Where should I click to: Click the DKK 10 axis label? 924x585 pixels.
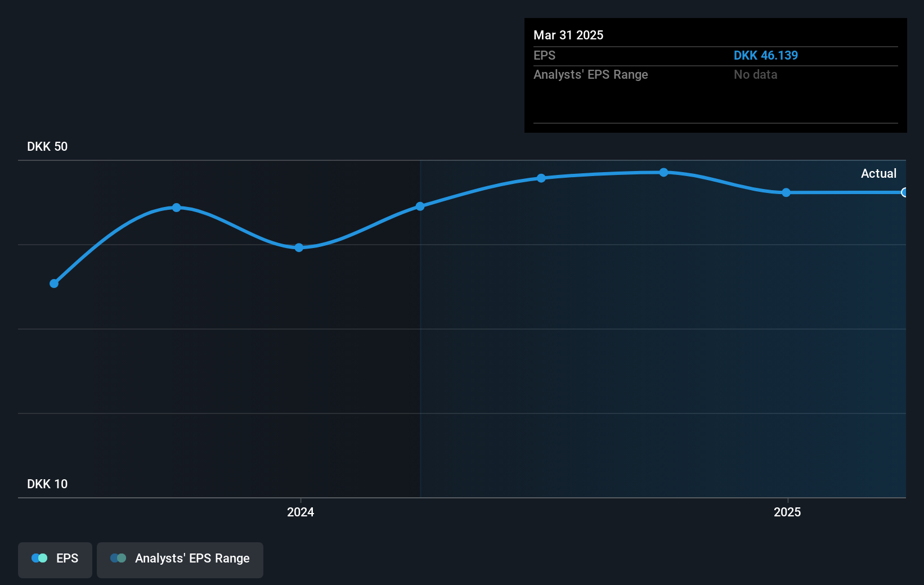tap(47, 484)
